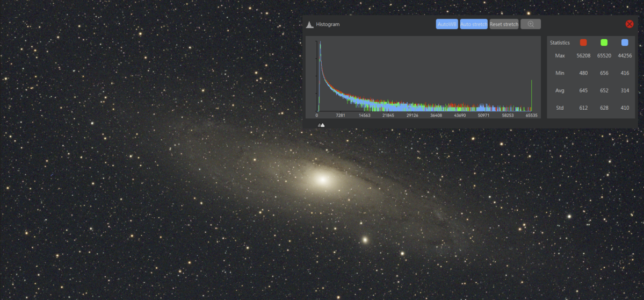
Task: Click the bright core of the galaxy
Action: [x=322, y=180]
